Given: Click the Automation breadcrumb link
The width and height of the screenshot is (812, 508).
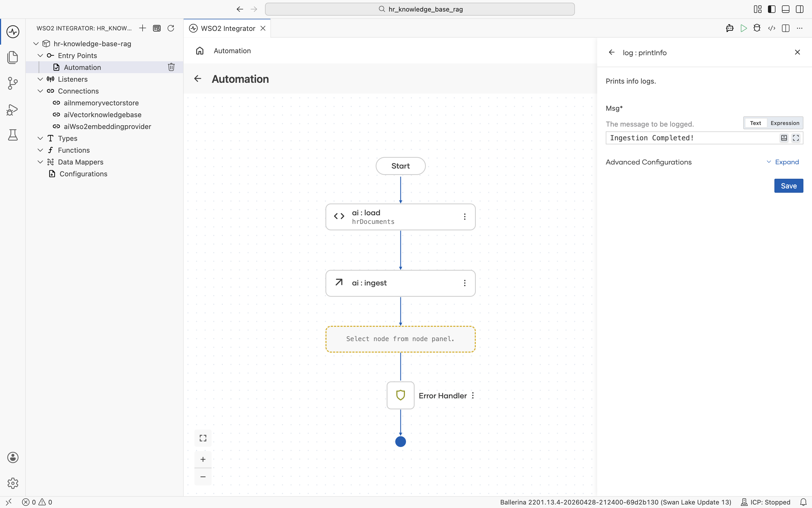Looking at the screenshot, I should pyautogui.click(x=232, y=51).
